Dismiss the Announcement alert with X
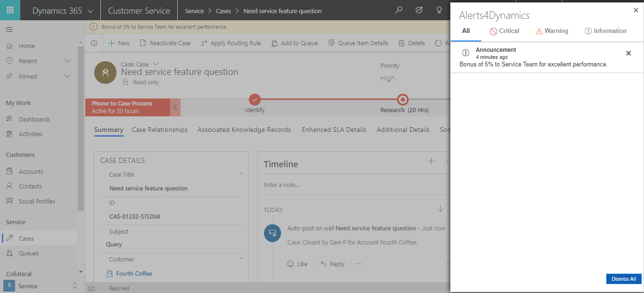 click(628, 53)
